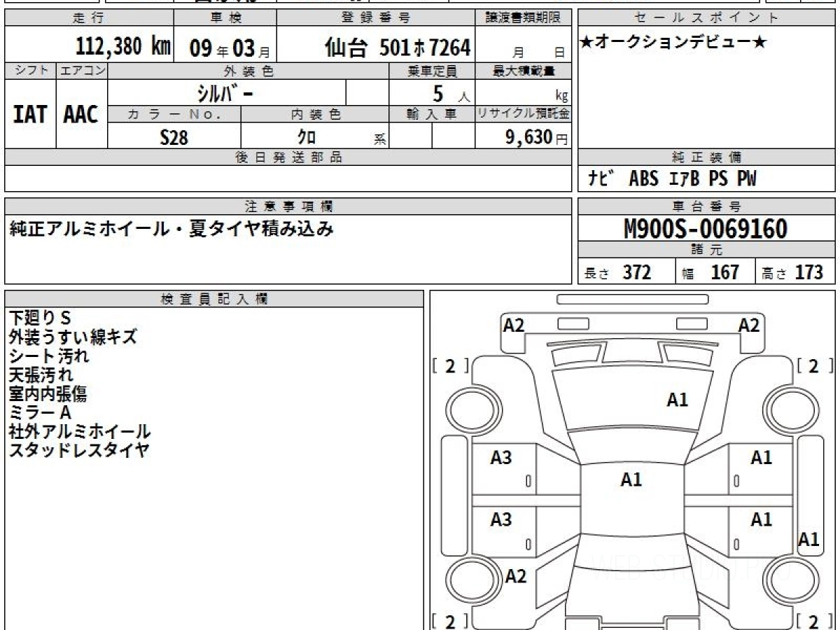Select the color number S28 cell
Image resolution: width=840 pixels, height=630 pixels.
(x=174, y=137)
